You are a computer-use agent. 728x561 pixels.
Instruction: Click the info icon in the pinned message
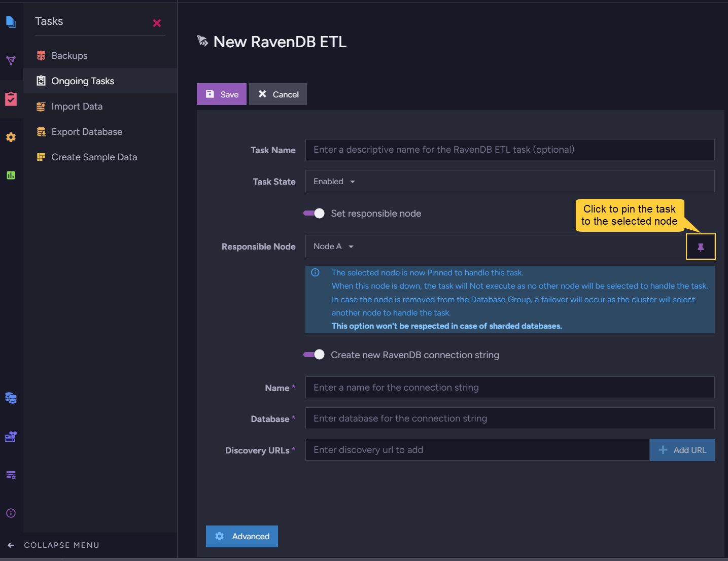coord(315,272)
